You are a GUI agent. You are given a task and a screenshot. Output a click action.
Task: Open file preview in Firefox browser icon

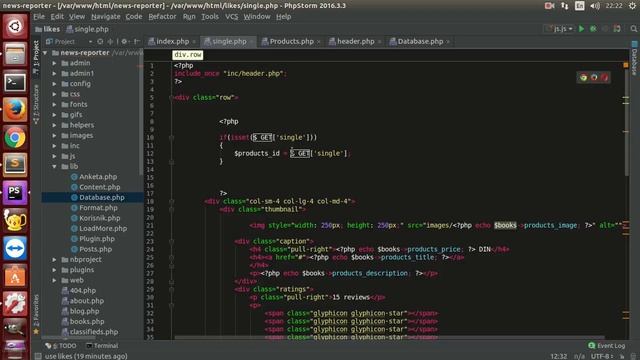click(x=594, y=78)
